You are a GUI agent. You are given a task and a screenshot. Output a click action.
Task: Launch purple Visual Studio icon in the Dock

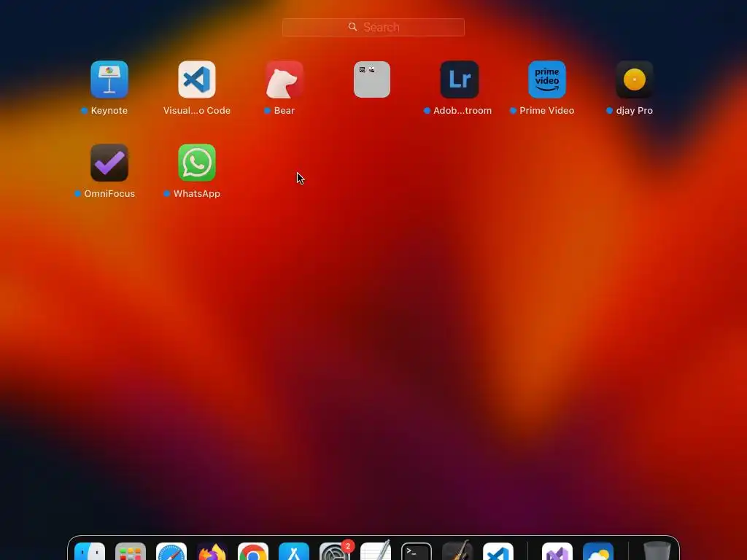[557, 553]
